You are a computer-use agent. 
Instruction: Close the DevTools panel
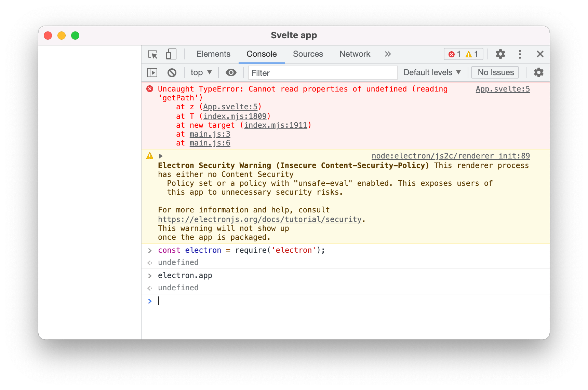pos(540,54)
